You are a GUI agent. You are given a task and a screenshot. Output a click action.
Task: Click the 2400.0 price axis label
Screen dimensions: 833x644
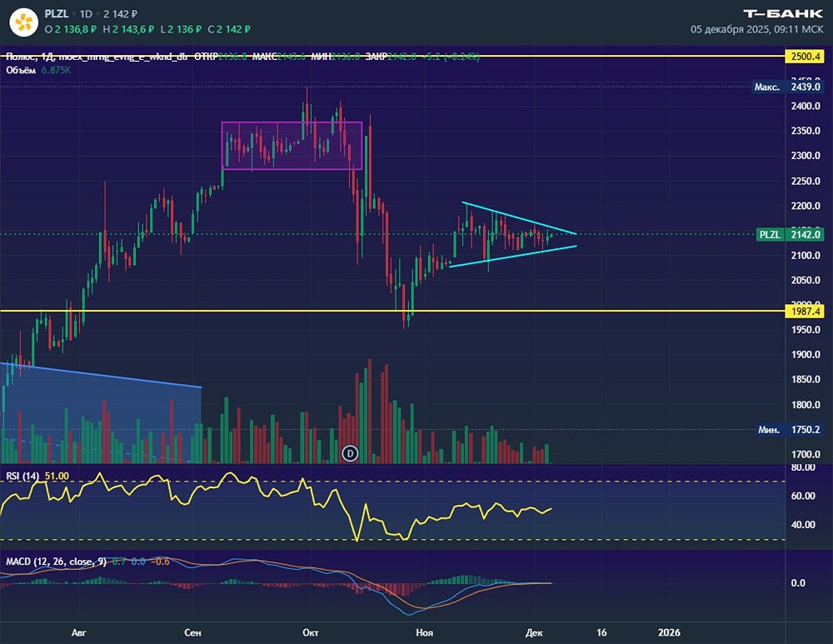806,107
